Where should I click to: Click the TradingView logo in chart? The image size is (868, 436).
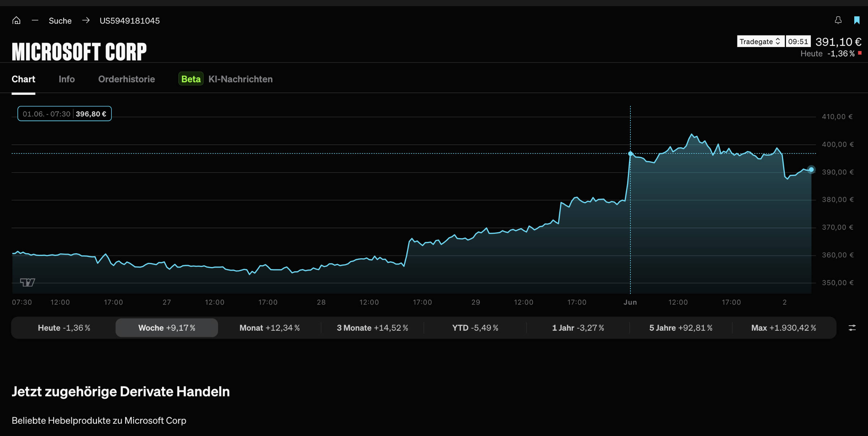(27, 282)
